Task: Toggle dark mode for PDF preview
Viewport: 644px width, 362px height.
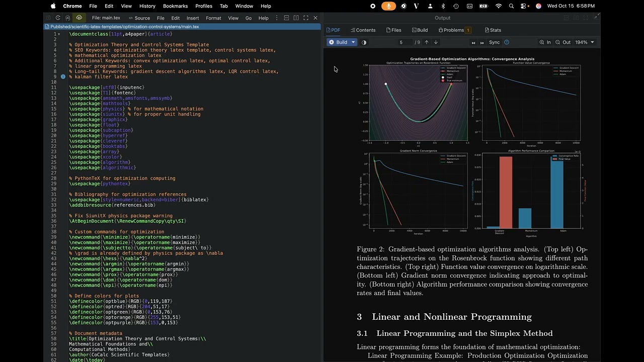Action: (x=364, y=42)
